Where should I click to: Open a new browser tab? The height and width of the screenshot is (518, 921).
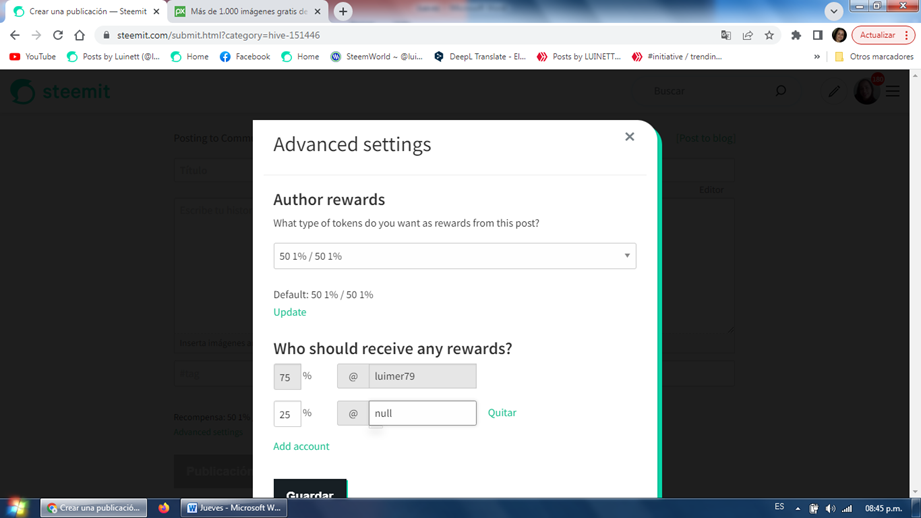click(x=343, y=11)
